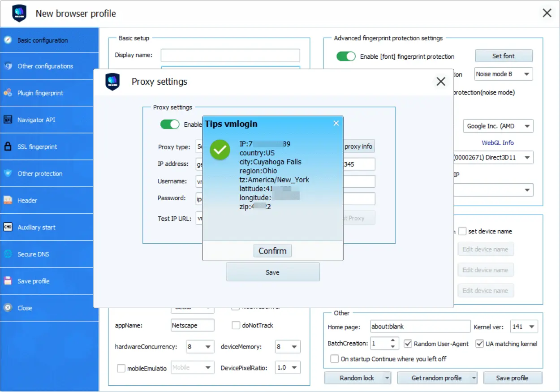Confirm the proxy test results popup
The width and height of the screenshot is (560, 392).
pyautogui.click(x=272, y=250)
